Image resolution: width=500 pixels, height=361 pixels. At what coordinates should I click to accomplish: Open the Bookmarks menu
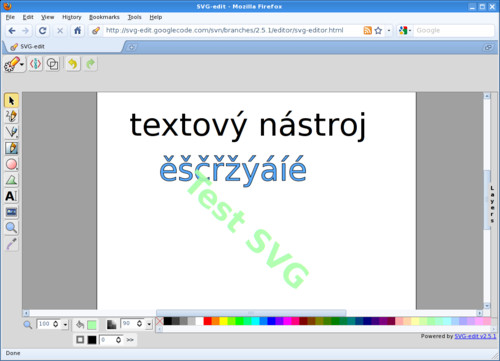coord(104,17)
